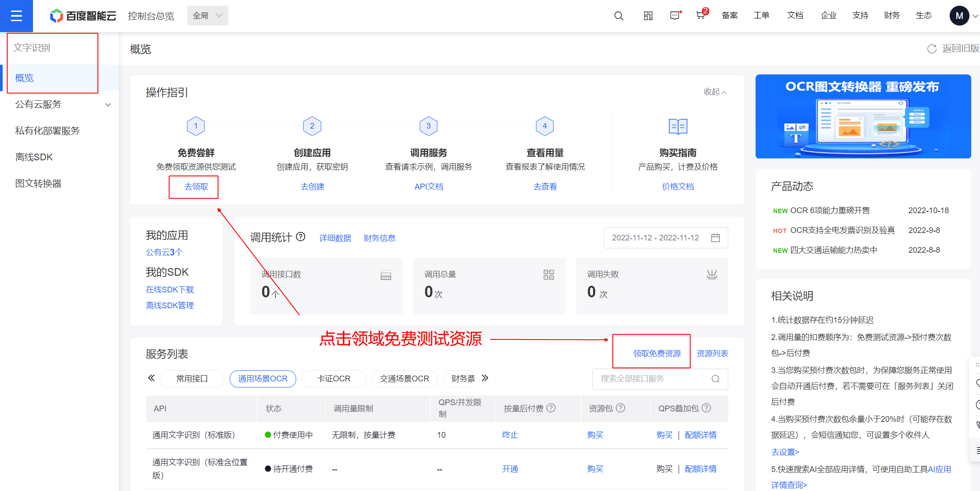Click 去查看 under 查看用量

(x=545, y=187)
